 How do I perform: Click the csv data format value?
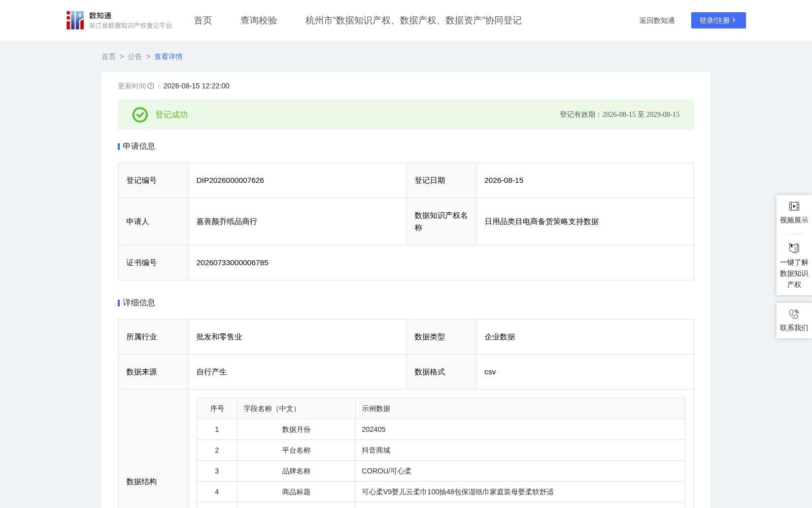pos(490,372)
